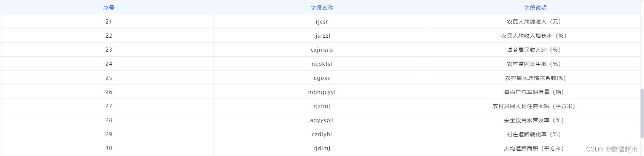Viewport: 644px width, 156px height.
Task: Click the mbhqcyyl field name
Action: [322, 92]
